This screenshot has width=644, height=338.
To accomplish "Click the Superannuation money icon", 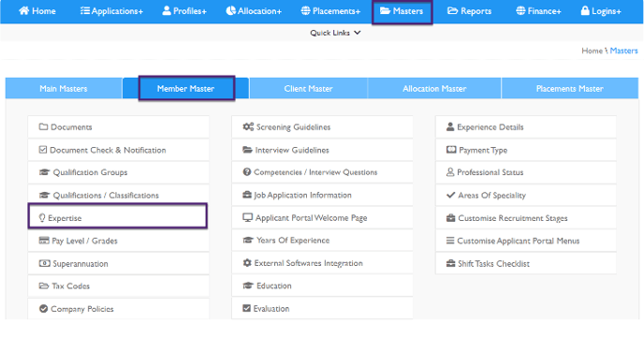I will click(44, 263).
